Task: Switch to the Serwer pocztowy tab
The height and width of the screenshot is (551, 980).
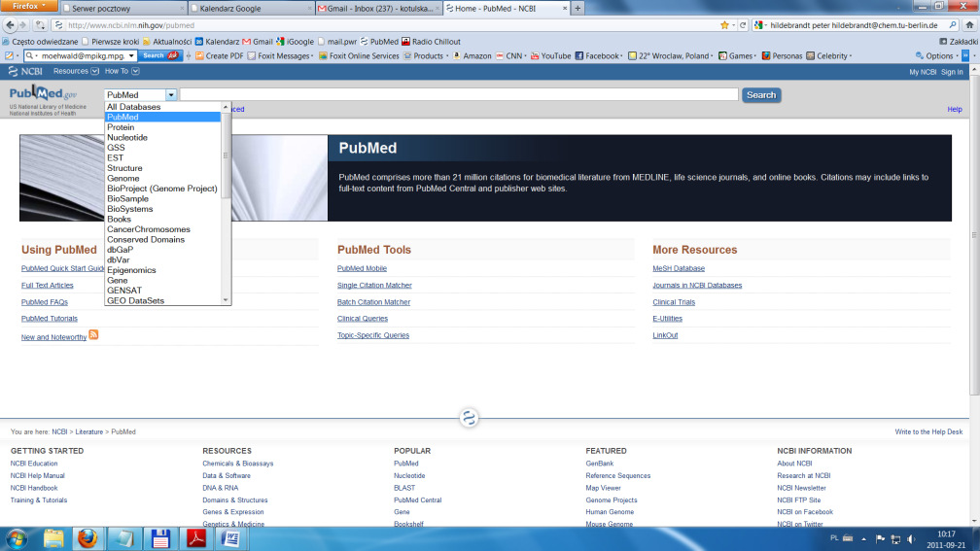Action: point(123,8)
